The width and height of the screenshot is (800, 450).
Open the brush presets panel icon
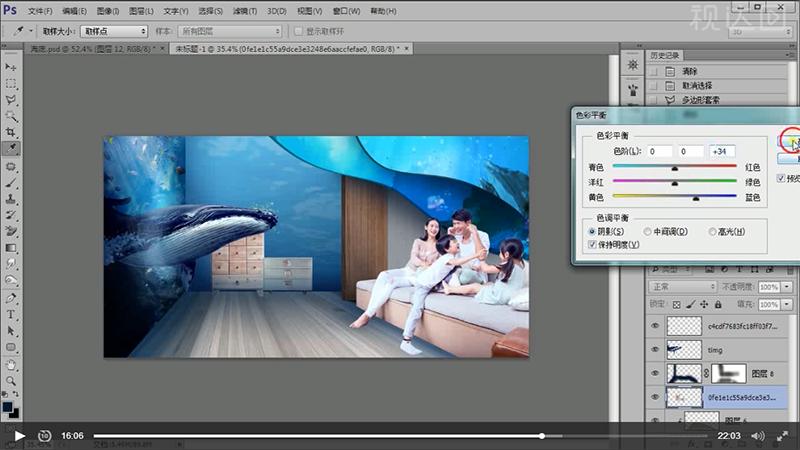pyautogui.click(x=633, y=90)
